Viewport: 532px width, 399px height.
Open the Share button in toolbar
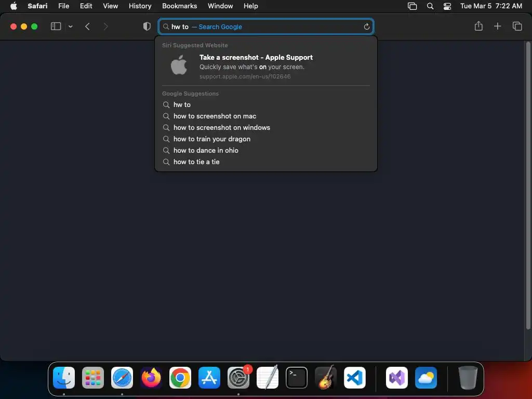[478, 26]
